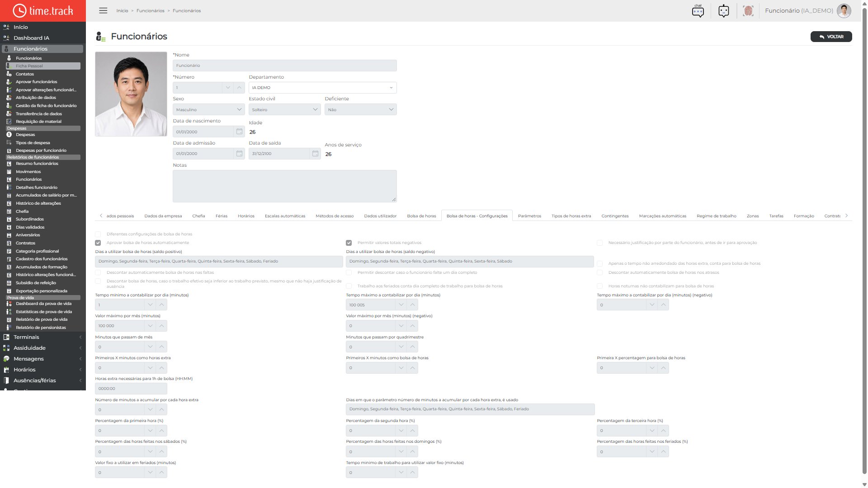Open Aprovar funcionários in sidebar
This screenshot has height=488, width=868.
click(x=37, y=82)
